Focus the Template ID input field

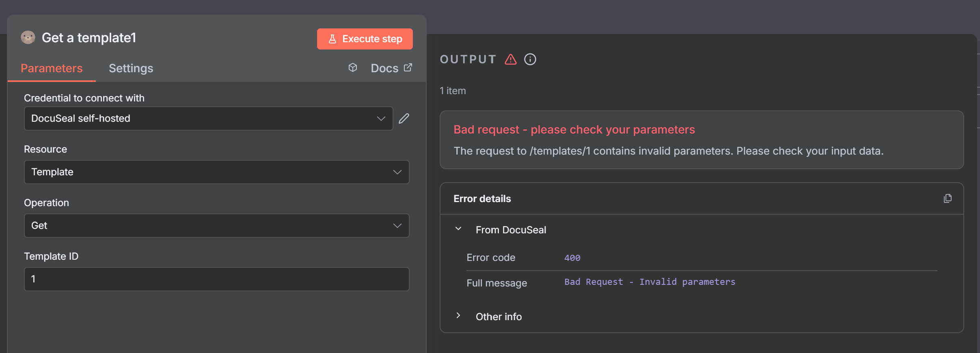click(x=217, y=279)
